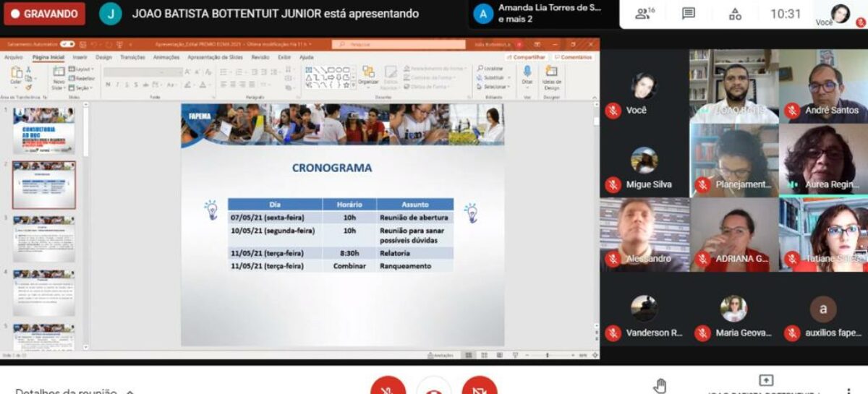Viewport: 868px width, 394px height.
Task: Switch to the Transições ribbon tab
Action: pos(132,57)
